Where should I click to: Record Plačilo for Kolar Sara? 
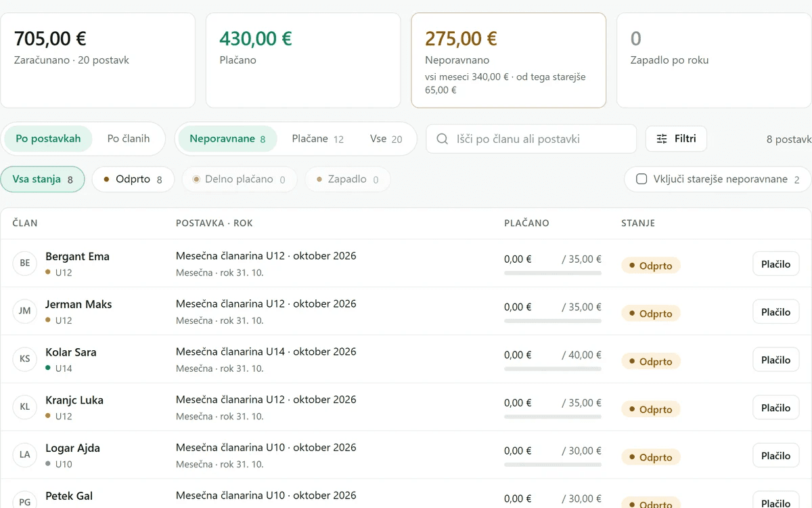coord(775,360)
